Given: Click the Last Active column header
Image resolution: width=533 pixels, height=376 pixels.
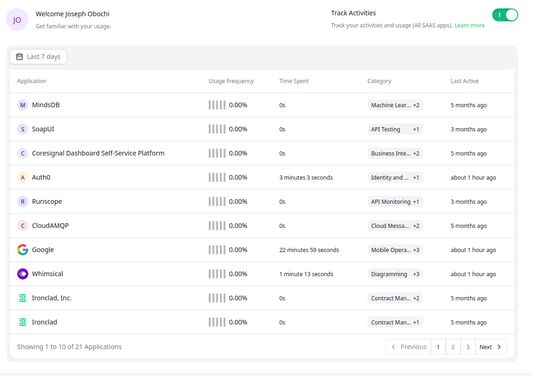Looking at the screenshot, I should pyautogui.click(x=464, y=81).
